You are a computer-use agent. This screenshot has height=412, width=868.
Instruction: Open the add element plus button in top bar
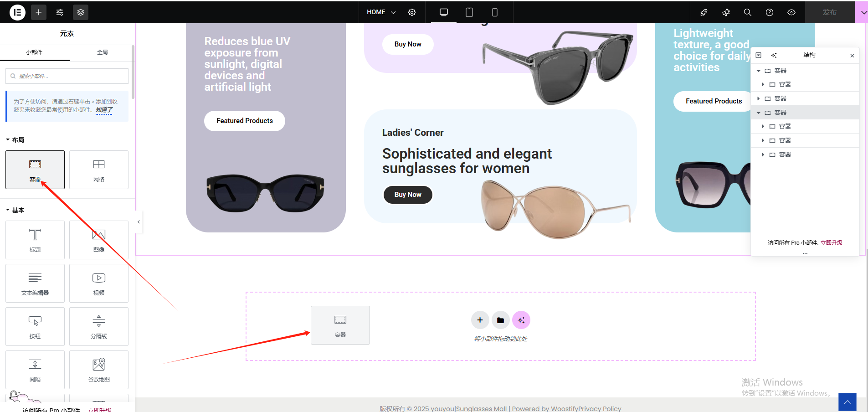(x=39, y=12)
